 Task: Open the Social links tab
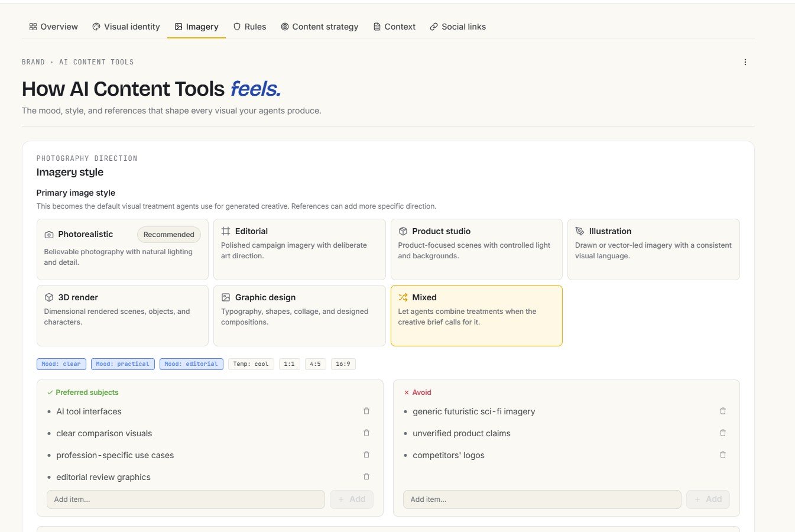[457, 27]
